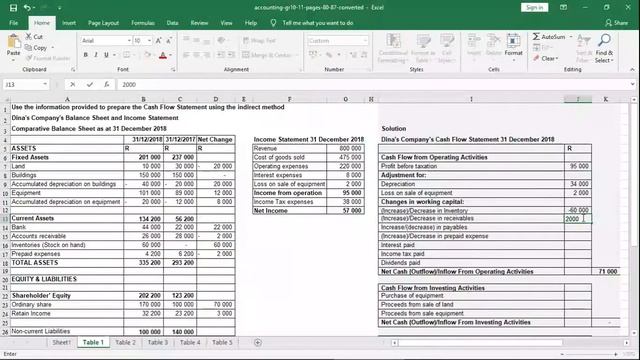Click the Format cells button
Viewport: 640px width, 360px height.
pyautogui.click(x=513, y=46)
